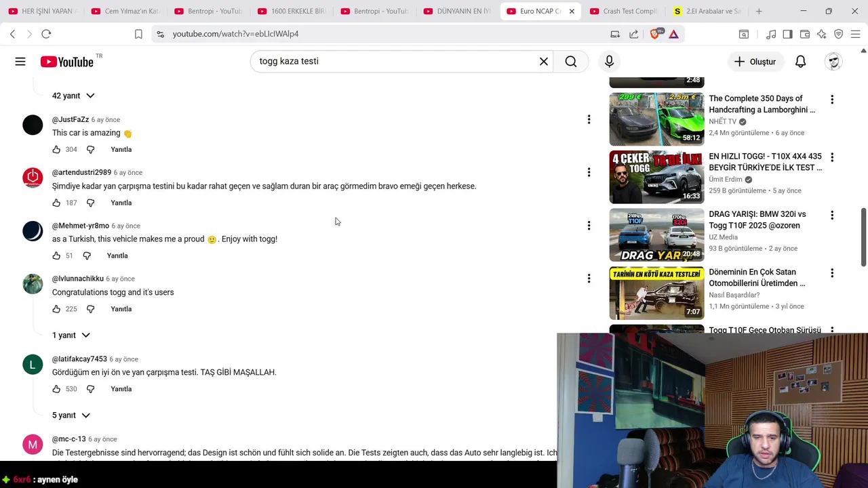868x488 pixels.
Task: Run the search with magnifier button
Action: (x=571, y=62)
